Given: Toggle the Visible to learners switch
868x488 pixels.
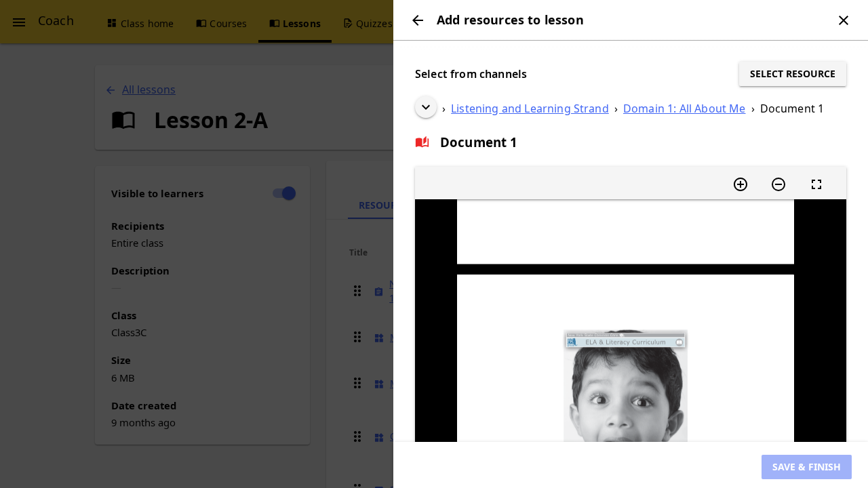Looking at the screenshot, I should click(x=284, y=193).
